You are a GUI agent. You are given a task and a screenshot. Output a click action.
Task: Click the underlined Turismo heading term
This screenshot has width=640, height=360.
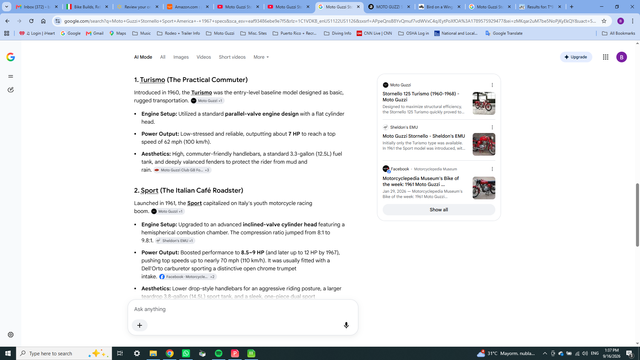tap(152, 80)
